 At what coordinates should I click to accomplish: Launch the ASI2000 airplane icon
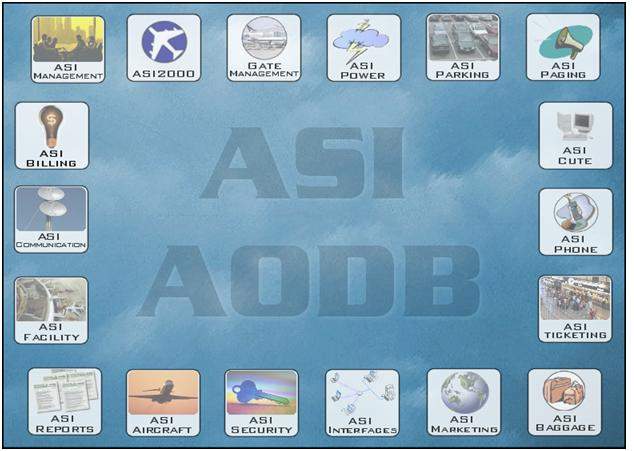[164, 47]
